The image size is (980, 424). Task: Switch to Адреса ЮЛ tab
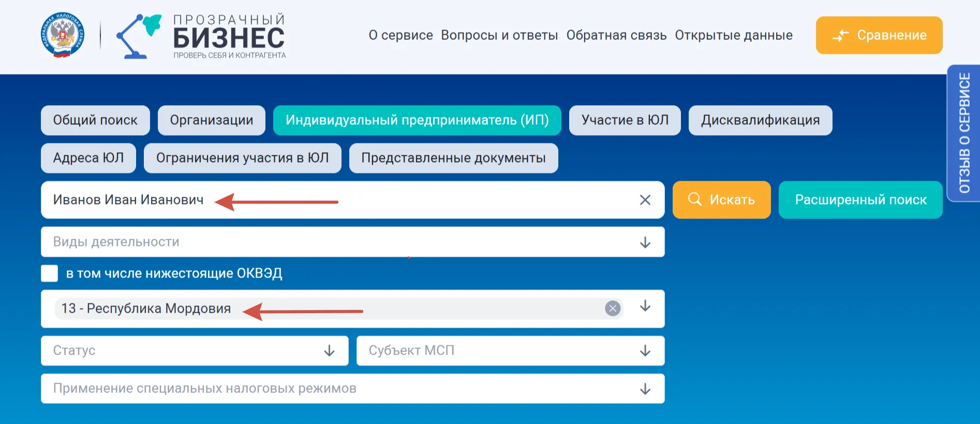pyautogui.click(x=88, y=158)
